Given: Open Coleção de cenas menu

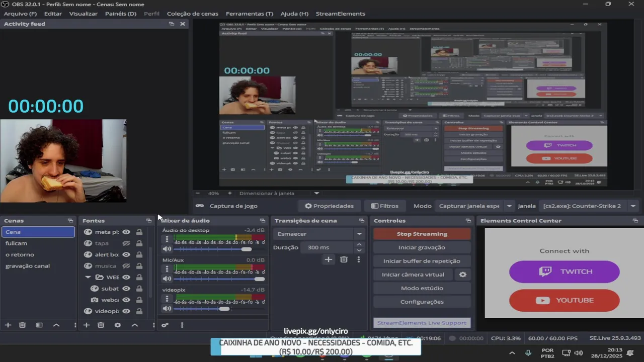Looking at the screenshot, I should tap(193, 14).
